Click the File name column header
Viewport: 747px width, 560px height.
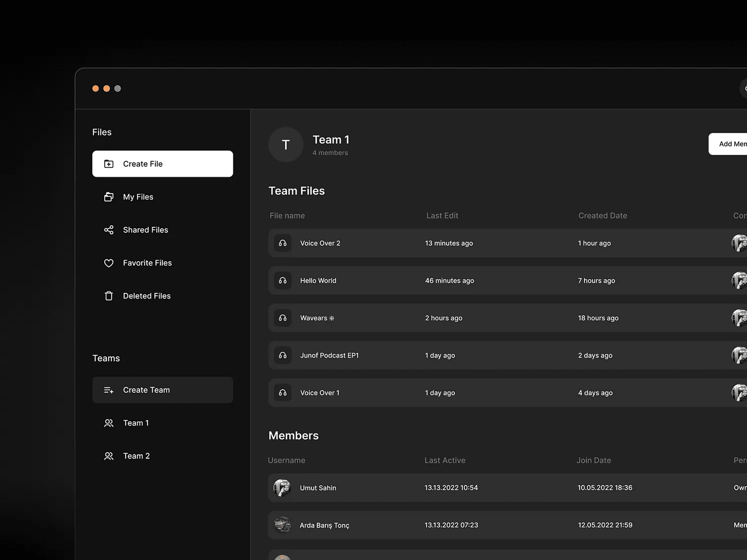(287, 216)
